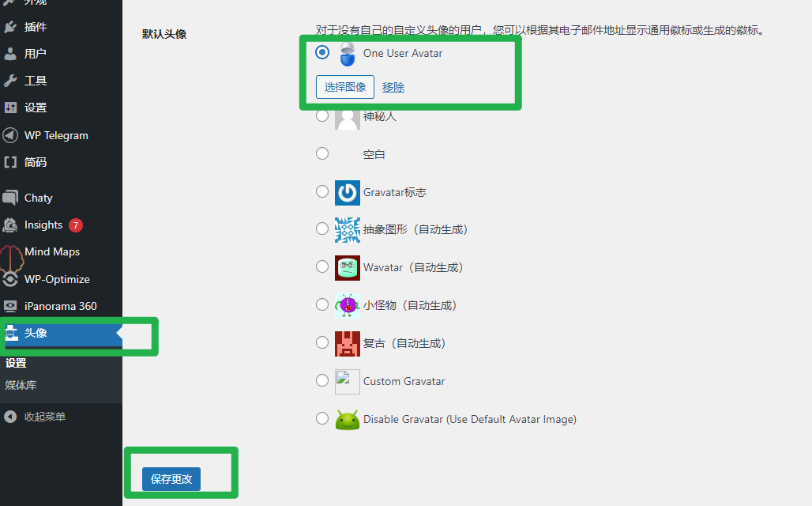Collapse the sidebar with 收起菜单
Image resolution: width=812 pixels, height=506 pixels.
(36, 417)
